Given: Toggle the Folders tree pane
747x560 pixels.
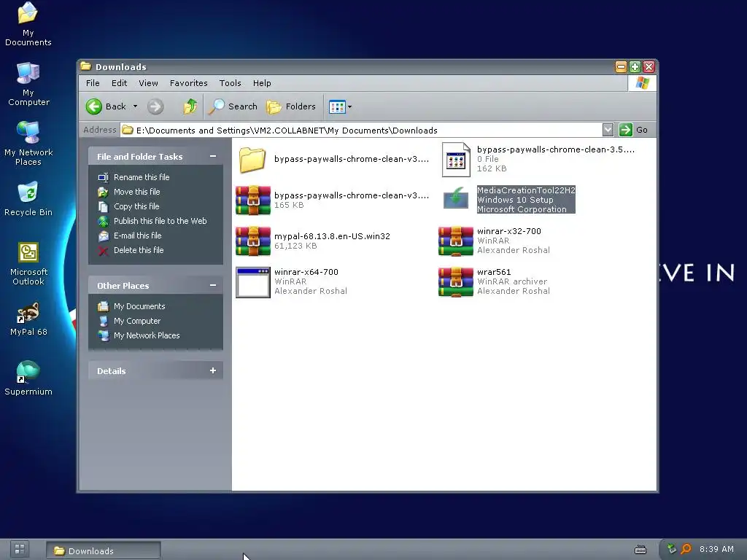Looking at the screenshot, I should (x=290, y=106).
